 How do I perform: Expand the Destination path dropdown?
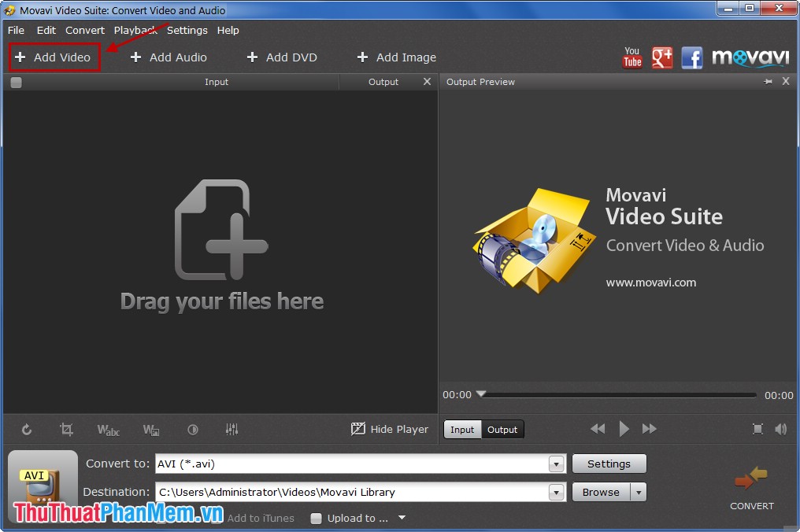point(557,492)
